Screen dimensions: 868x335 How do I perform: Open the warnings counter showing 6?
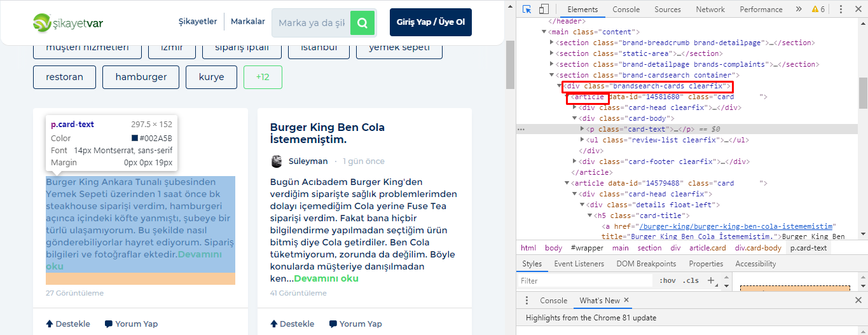tap(818, 9)
